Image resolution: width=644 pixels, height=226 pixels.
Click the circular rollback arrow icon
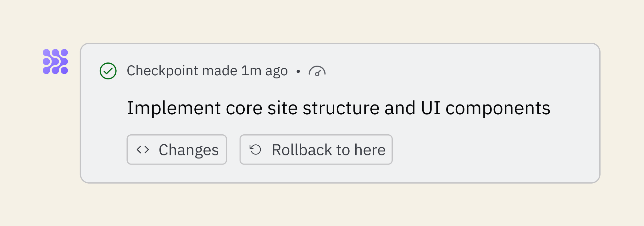pyautogui.click(x=255, y=149)
